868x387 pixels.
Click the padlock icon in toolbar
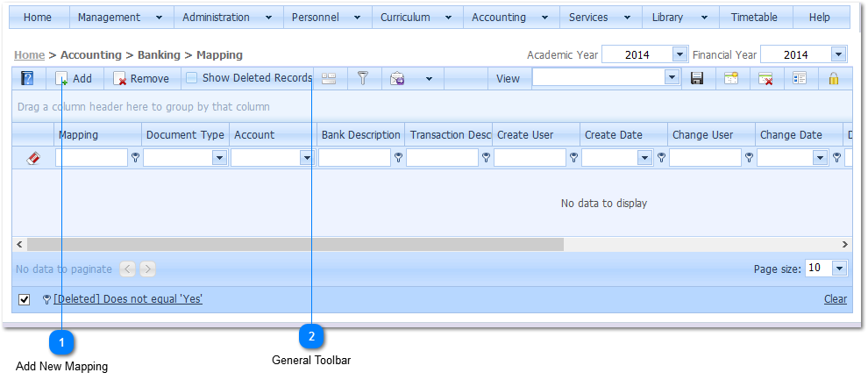point(834,79)
